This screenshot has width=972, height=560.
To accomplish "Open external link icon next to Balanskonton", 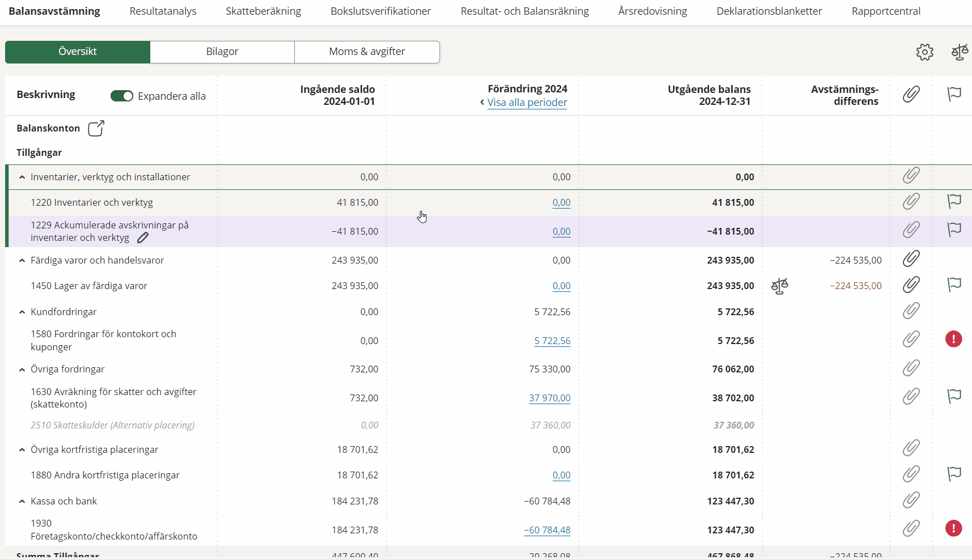I will (96, 128).
